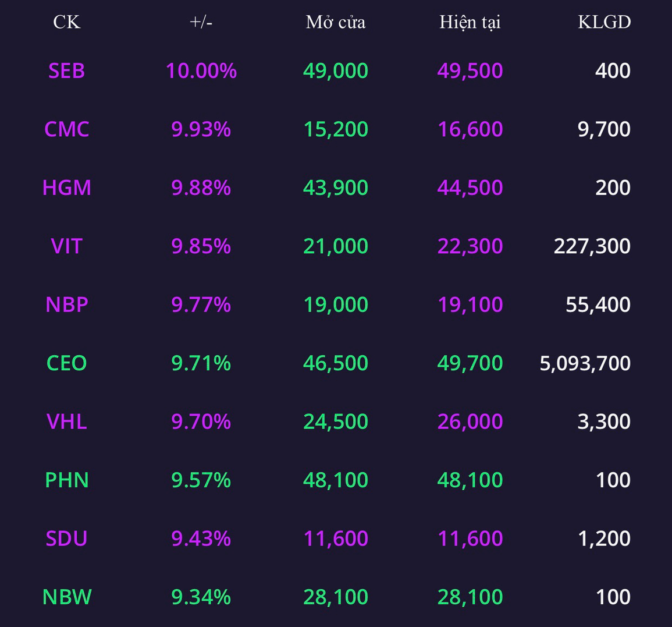672x627 pixels.
Task: Open the SEB stock ticker
Action: pos(66,71)
